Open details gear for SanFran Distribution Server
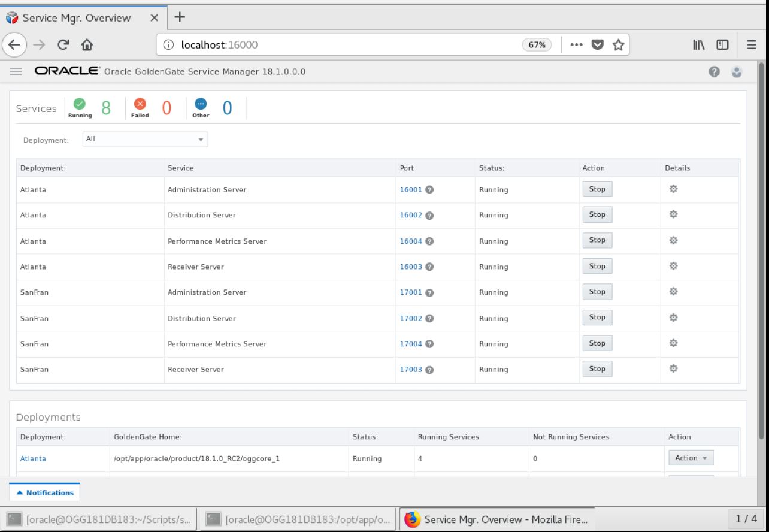Image resolution: width=769 pixels, height=532 pixels. coord(673,318)
